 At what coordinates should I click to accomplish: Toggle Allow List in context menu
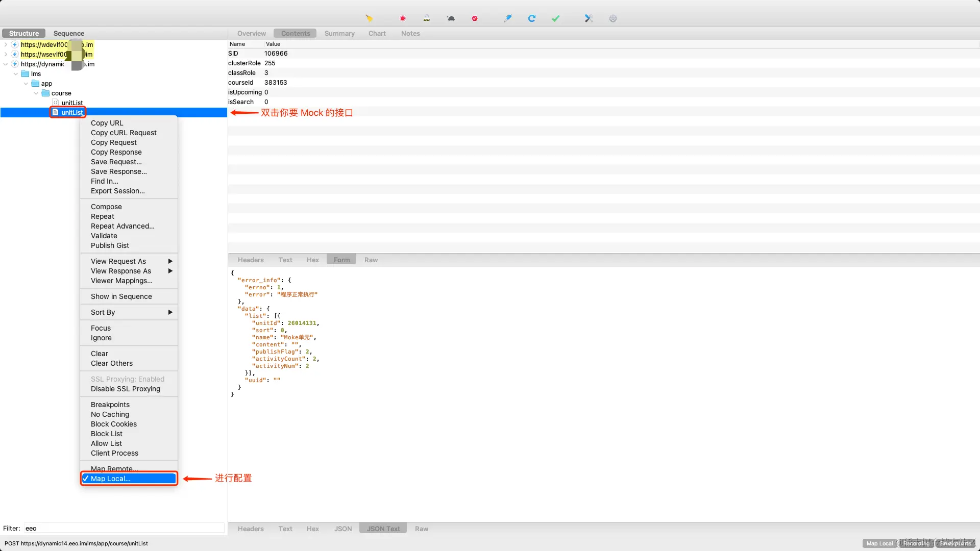click(129, 443)
